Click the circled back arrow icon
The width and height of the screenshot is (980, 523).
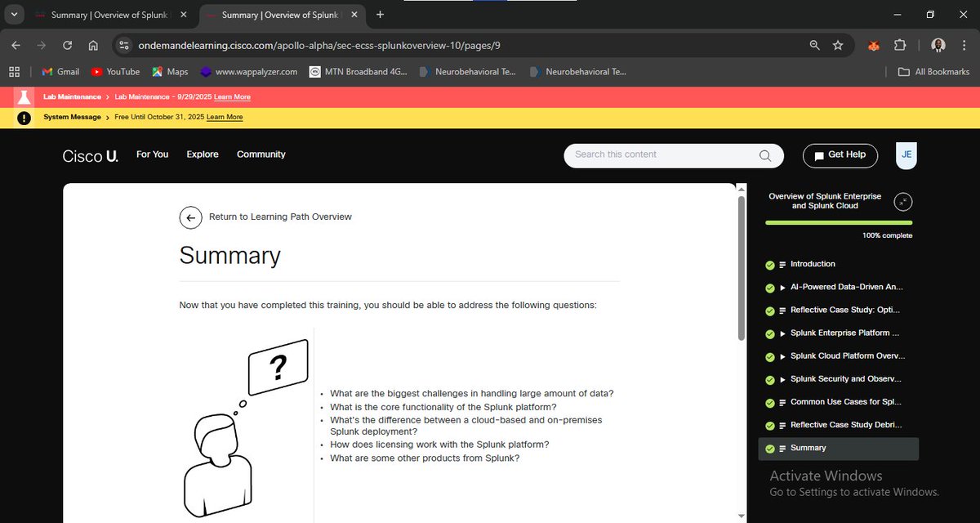pos(190,217)
